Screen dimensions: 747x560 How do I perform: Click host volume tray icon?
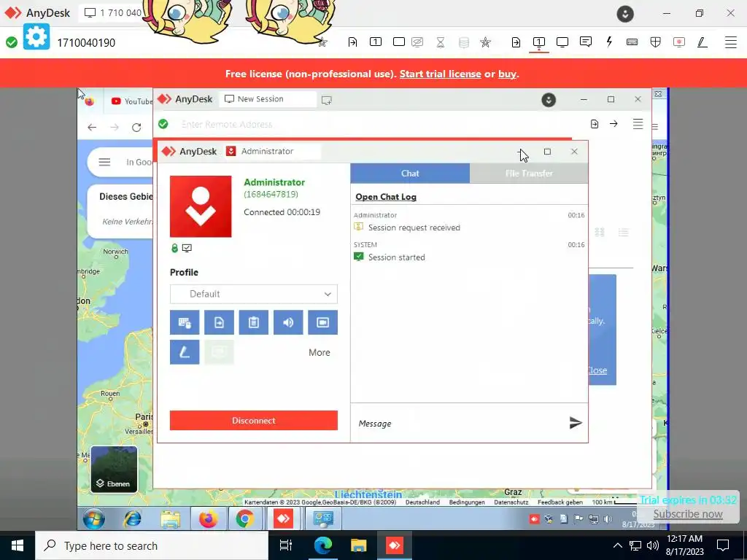point(653,545)
